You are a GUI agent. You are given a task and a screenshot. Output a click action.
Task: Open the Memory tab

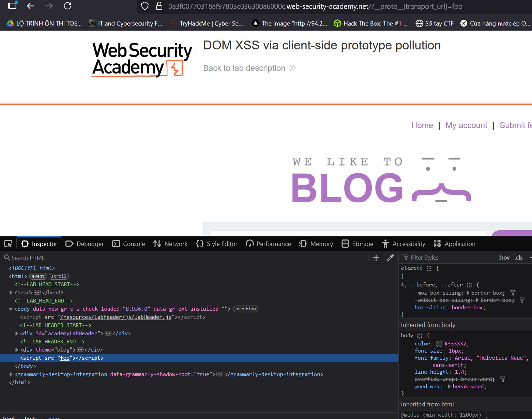pos(316,244)
